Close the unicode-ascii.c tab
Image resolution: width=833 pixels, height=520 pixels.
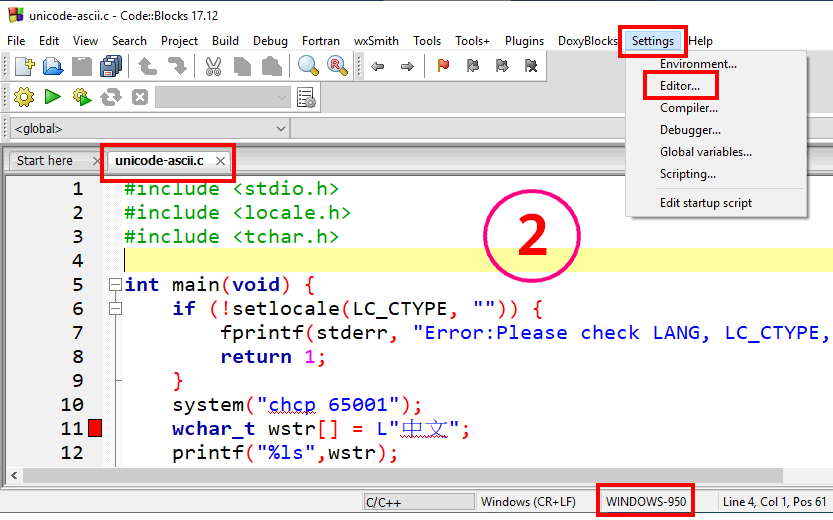click(x=221, y=161)
